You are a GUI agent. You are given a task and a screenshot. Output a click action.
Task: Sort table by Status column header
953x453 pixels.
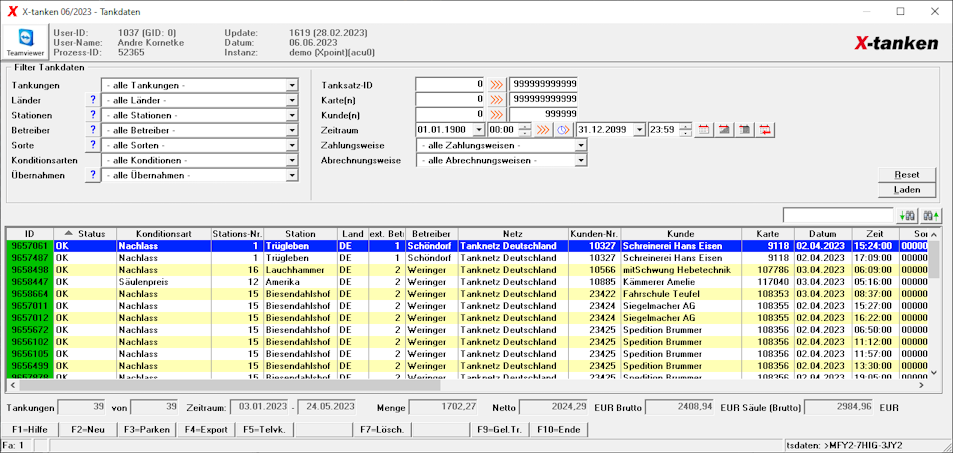85,233
